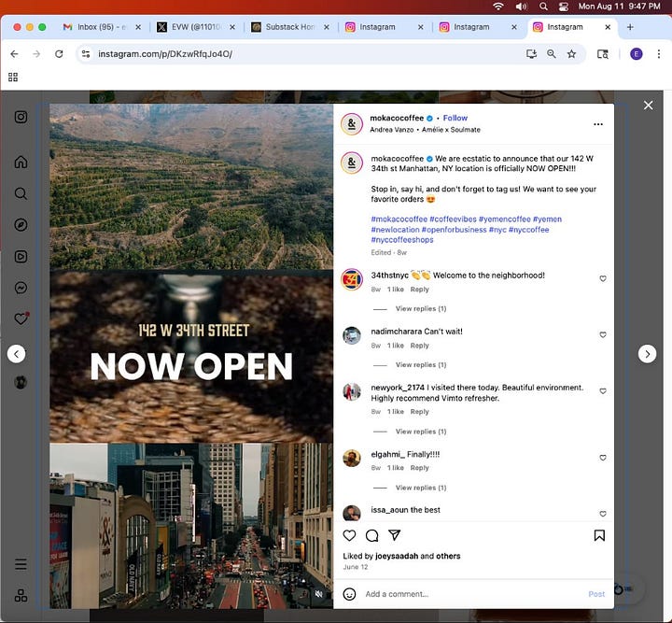The image size is (672, 623).
Task: Go back in browser history
Action: click(14, 54)
